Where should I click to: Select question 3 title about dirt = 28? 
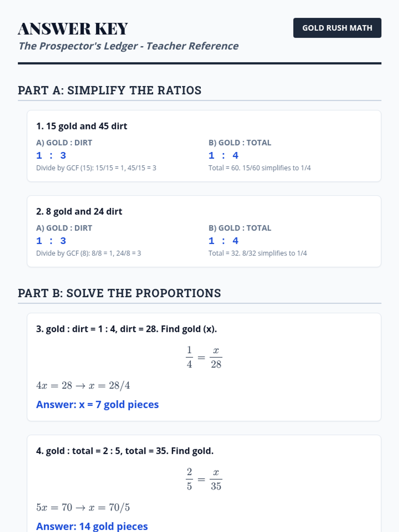(126, 329)
